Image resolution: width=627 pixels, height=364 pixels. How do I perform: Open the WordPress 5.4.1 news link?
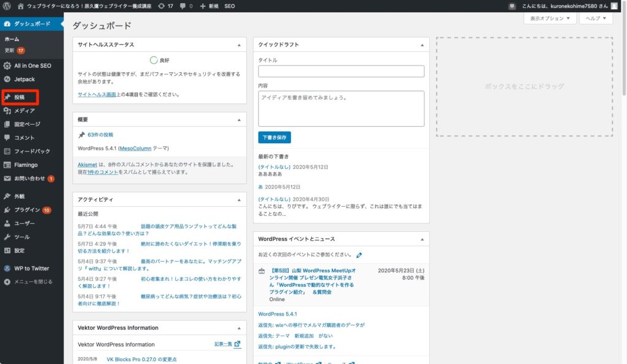tap(277, 314)
